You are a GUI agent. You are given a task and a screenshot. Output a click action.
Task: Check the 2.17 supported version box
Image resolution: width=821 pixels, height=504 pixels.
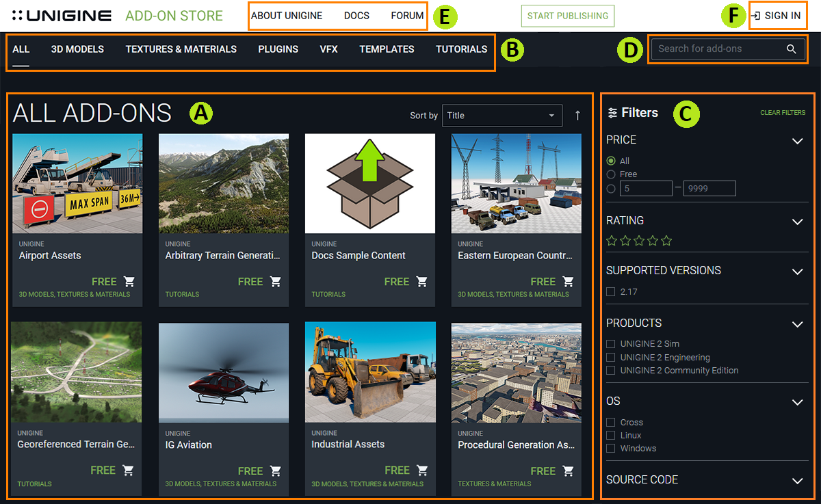coord(610,292)
